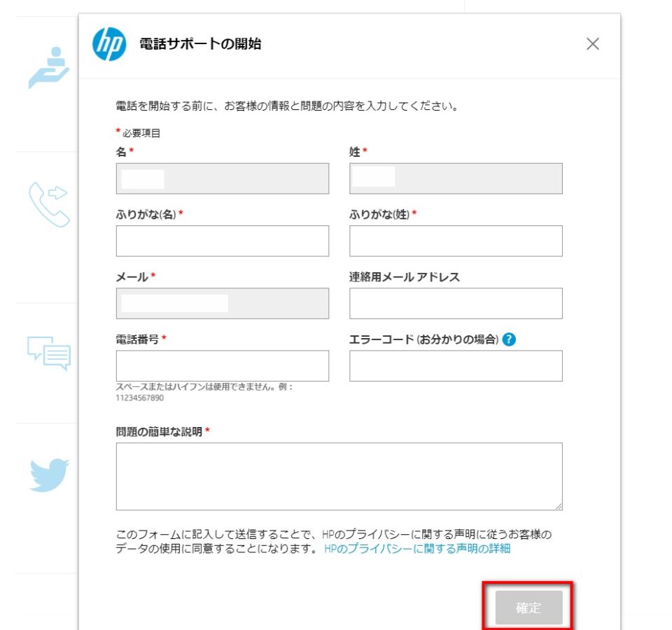
Task: Focus the 連絡用メール アドレス field
Action: pos(456,303)
